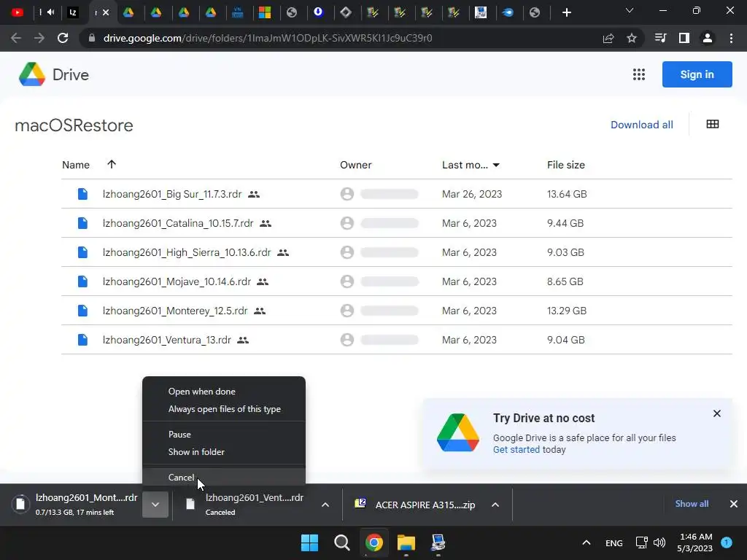Click Show all downloads
747x560 pixels.
coord(692,504)
